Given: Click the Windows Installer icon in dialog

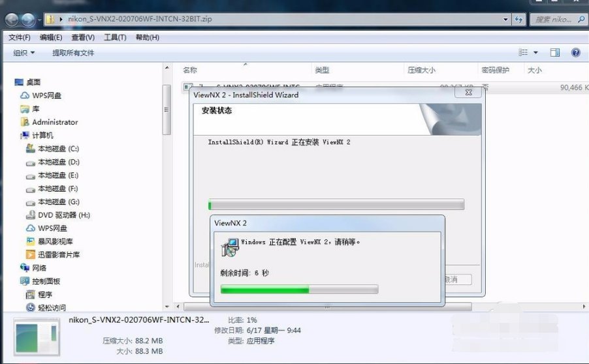Looking at the screenshot, I should [229, 247].
